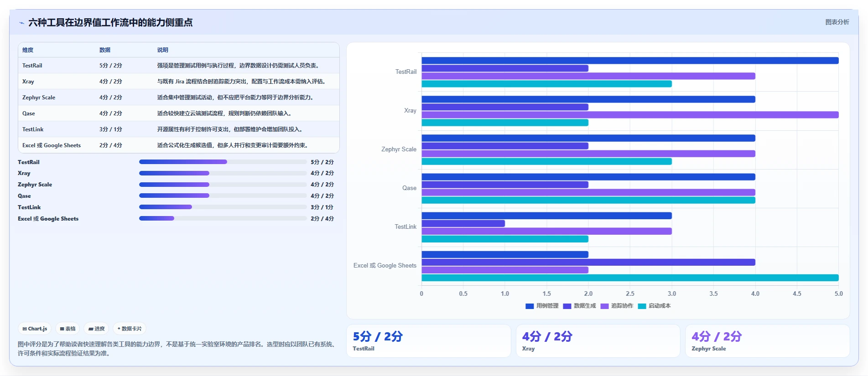Click the 5分 / 2分 value beside TestRail progress bar
This screenshot has width=868, height=376.
(x=322, y=162)
